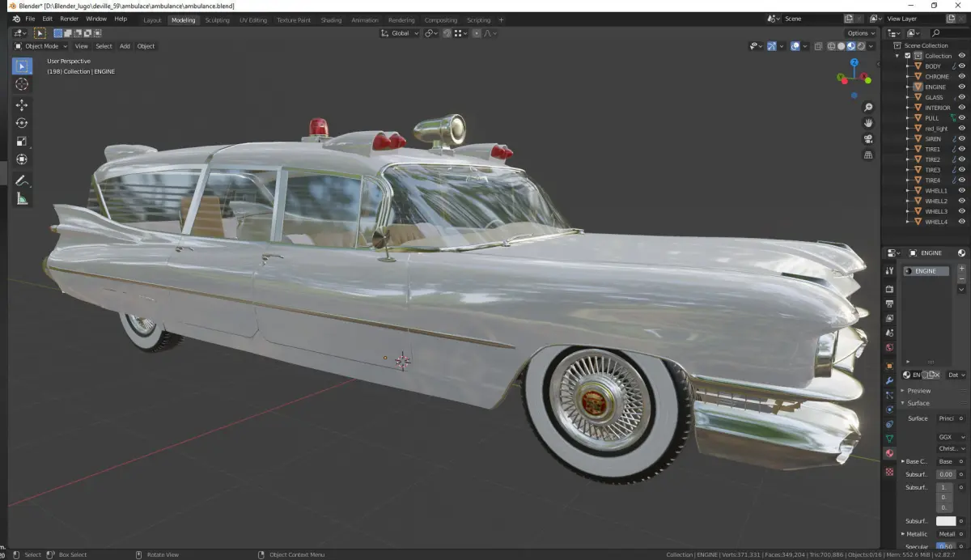Click the Surface Principled shader button

point(946,418)
